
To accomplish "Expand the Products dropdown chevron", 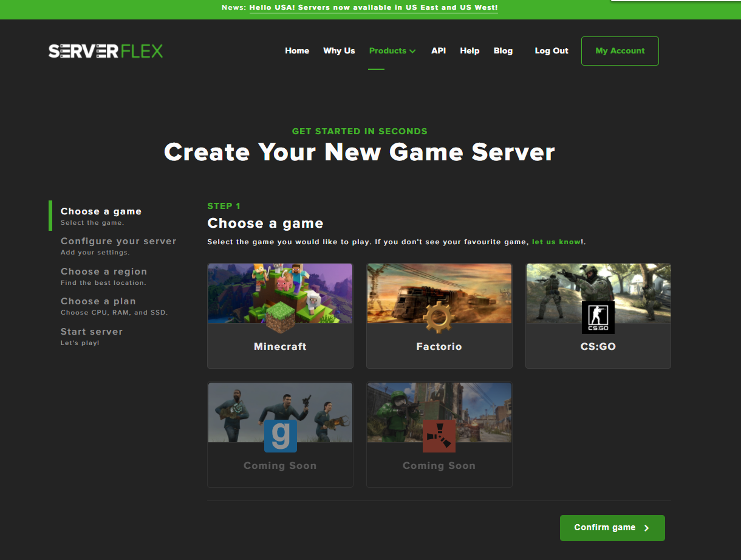I will pyautogui.click(x=413, y=51).
